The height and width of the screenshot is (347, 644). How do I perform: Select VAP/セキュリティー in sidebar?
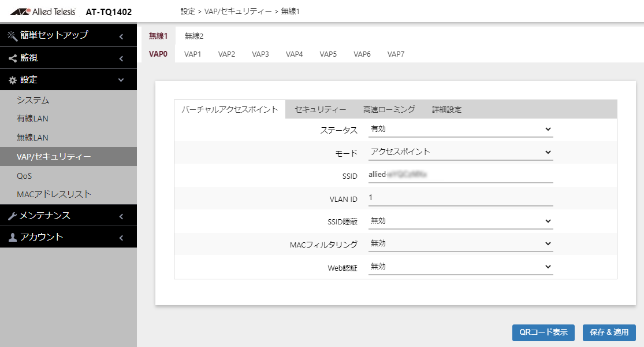68,157
